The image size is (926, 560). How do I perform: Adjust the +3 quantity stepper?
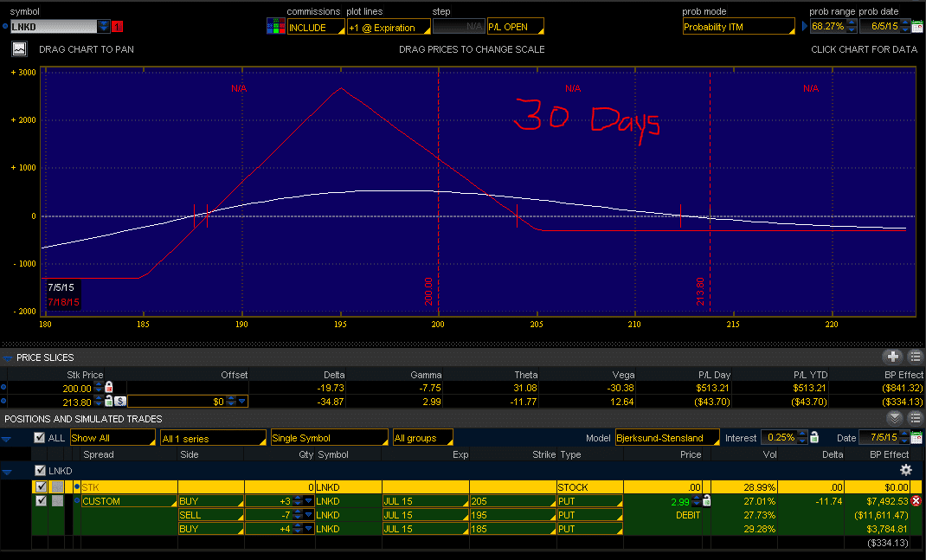pos(298,501)
